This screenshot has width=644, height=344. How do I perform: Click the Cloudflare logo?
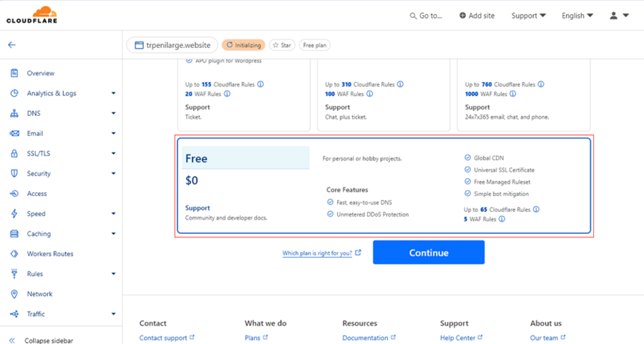(x=31, y=15)
